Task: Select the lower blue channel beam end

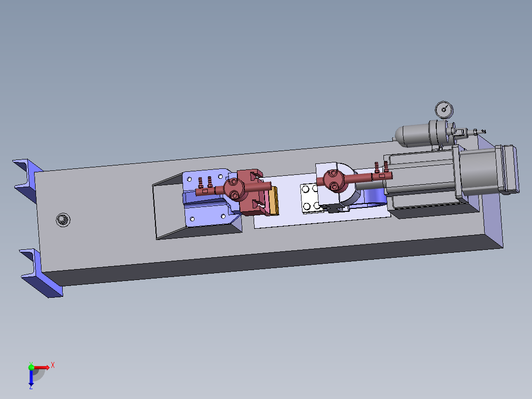Action: (x=40, y=273)
